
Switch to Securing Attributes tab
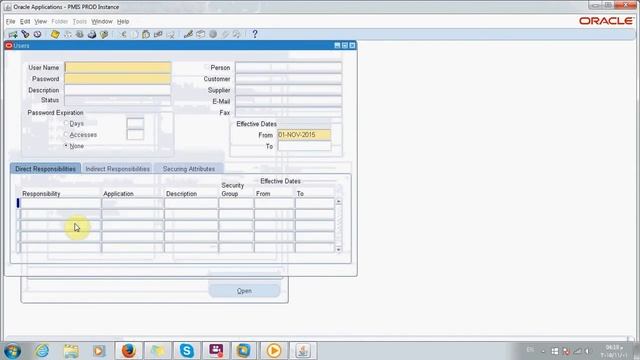189,169
